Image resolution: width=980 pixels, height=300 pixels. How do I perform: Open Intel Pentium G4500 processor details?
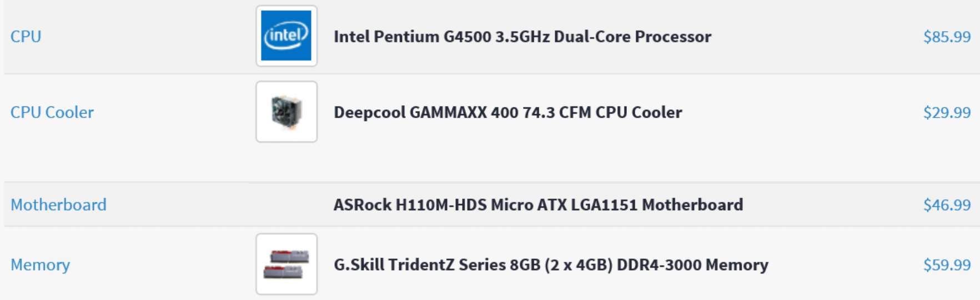pyautogui.click(x=522, y=37)
